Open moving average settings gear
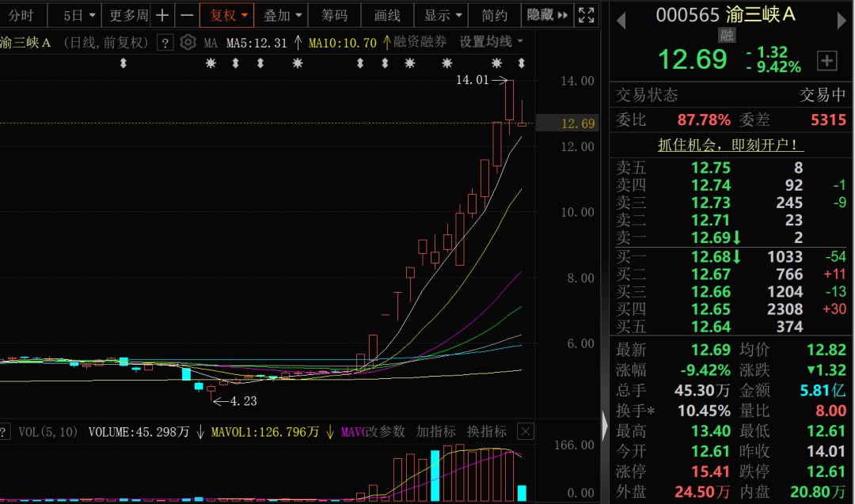Image resolution: width=855 pixels, height=504 pixels. pyautogui.click(x=188, y=42)
